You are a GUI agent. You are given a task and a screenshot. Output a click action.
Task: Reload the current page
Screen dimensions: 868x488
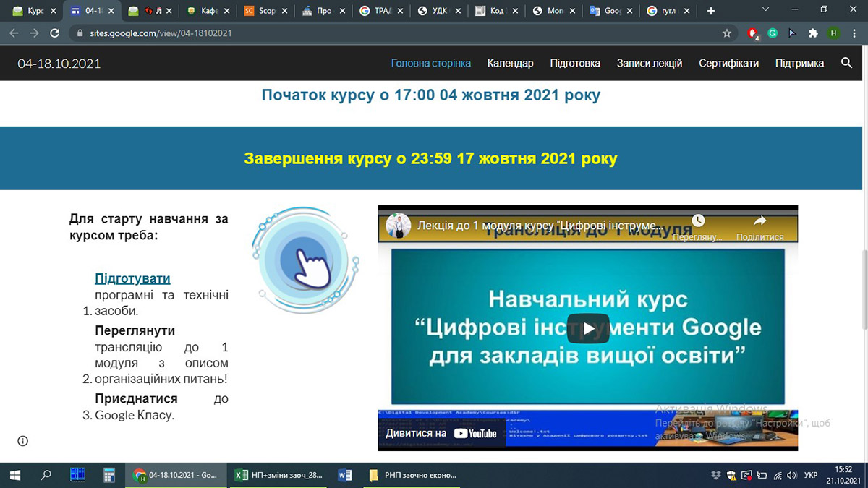(x=54, y=33)
